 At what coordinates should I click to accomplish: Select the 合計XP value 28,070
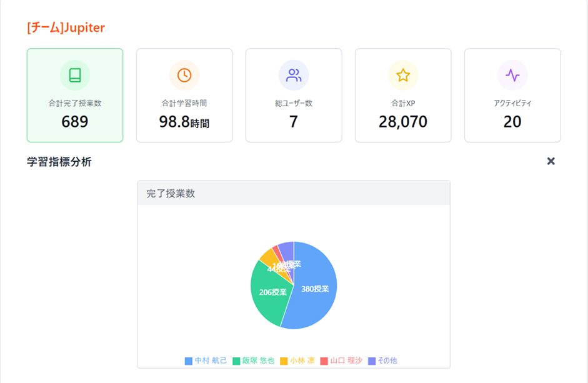coord(403,122)
